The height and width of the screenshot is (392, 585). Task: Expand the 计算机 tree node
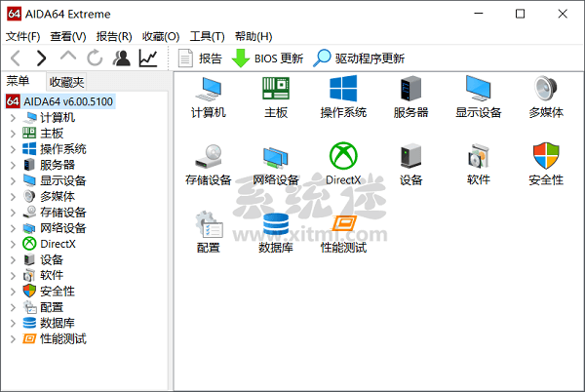point(13,118)
